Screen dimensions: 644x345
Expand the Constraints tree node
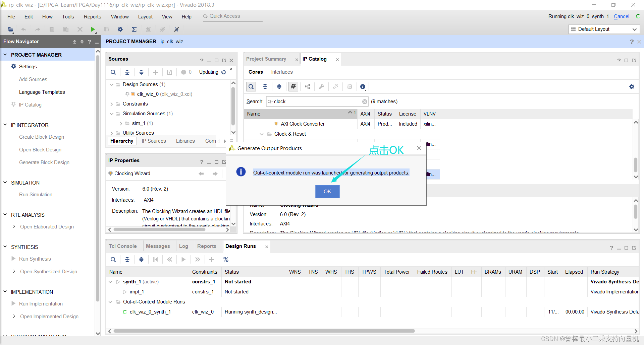click(x=112, y=104)
